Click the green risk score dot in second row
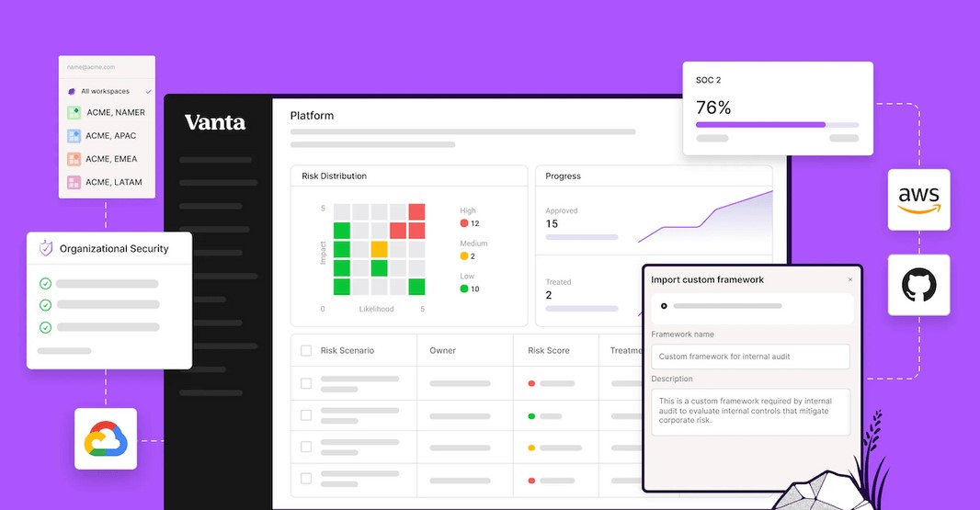Screen dimensions: 980x510 531,415
